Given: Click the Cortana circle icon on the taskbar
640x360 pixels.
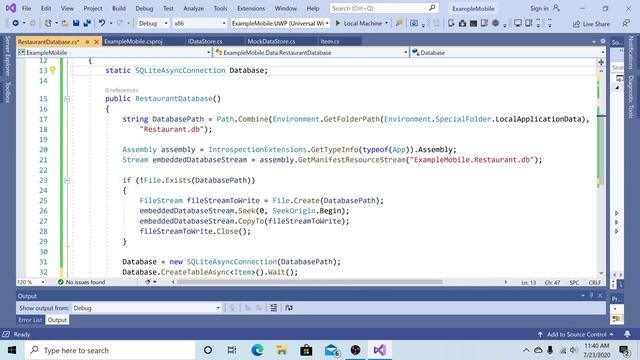Looking at the screenshot, I should 208,350.
